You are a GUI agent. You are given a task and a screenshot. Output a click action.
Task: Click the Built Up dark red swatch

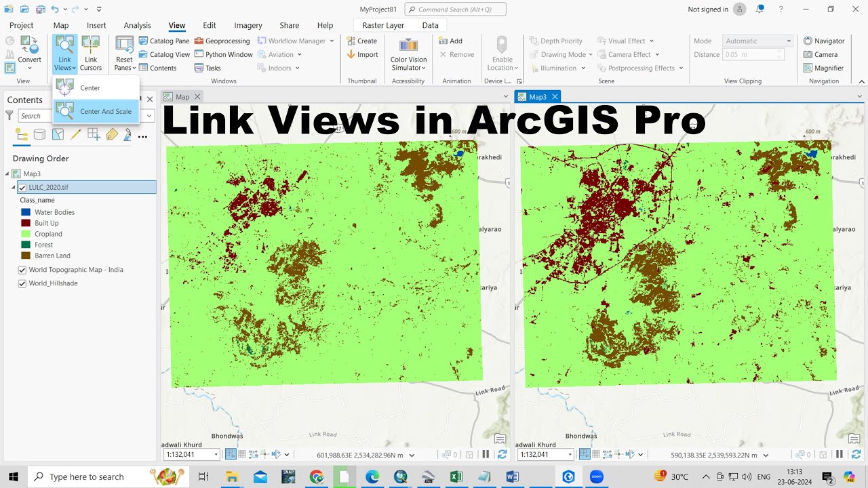26,223
